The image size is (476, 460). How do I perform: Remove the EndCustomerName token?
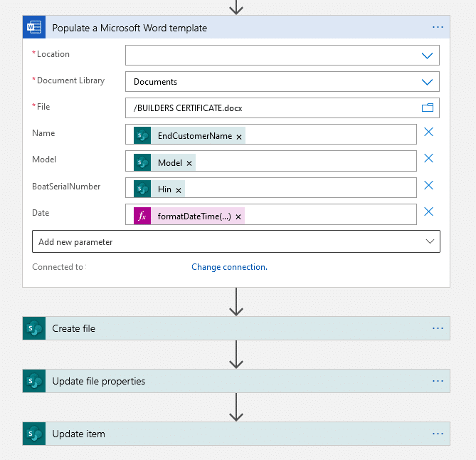tap(239, 136)
